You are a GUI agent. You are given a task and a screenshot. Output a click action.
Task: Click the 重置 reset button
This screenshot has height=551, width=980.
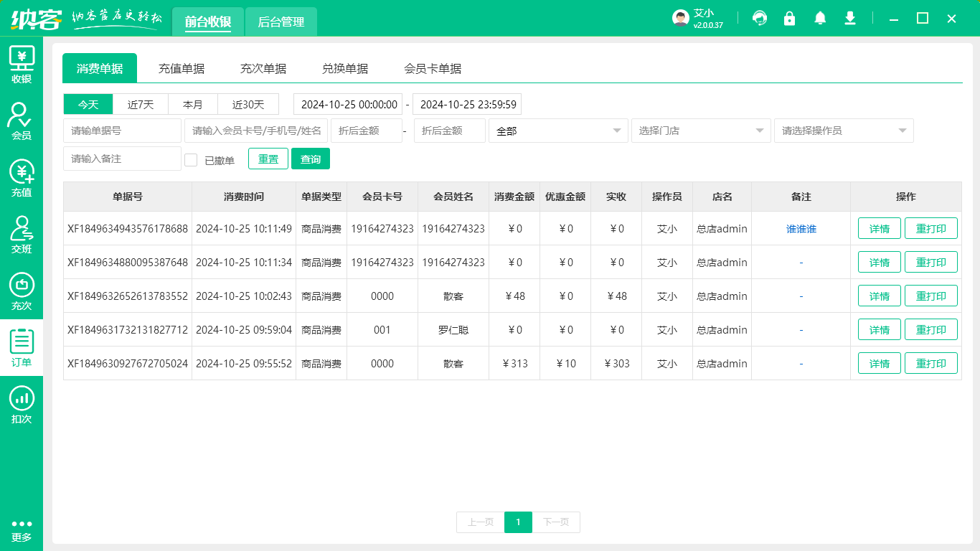pos(268,159)
